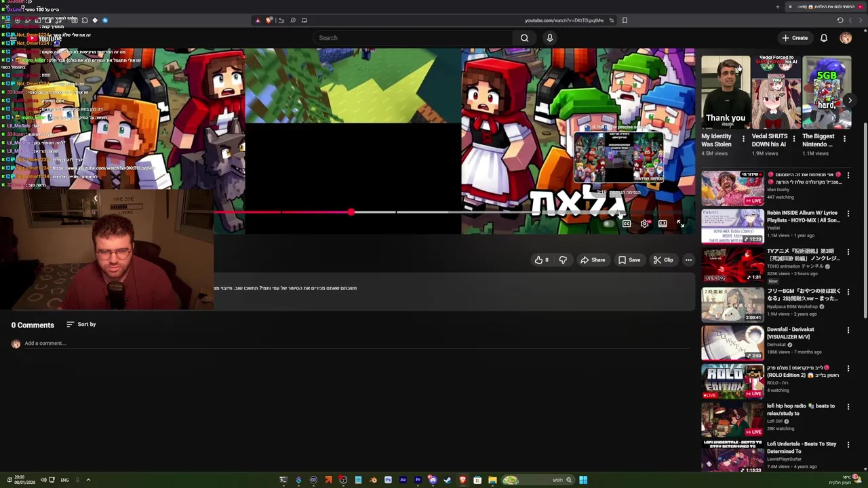Open options for lofi hip hop radio
Screen dimensions: 868x488
(x=848, y=407)
